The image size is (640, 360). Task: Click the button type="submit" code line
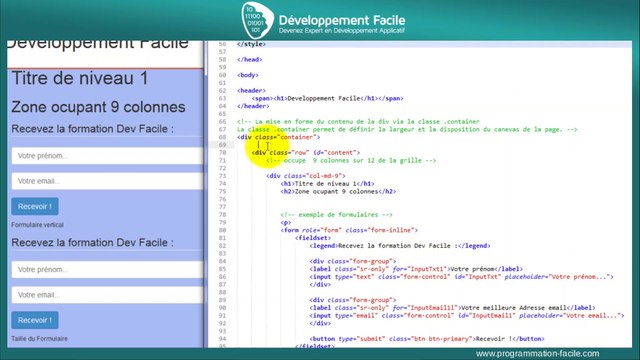click(x=427, y=339)
